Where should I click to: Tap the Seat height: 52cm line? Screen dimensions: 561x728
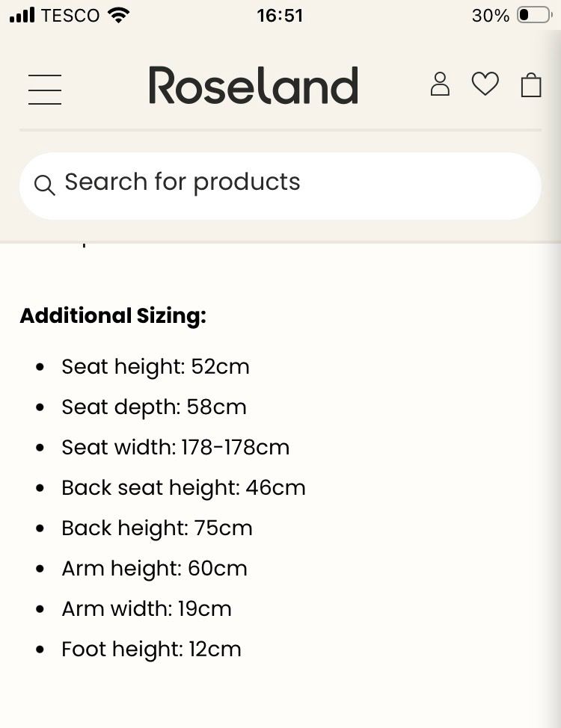[x=156, y=366]
